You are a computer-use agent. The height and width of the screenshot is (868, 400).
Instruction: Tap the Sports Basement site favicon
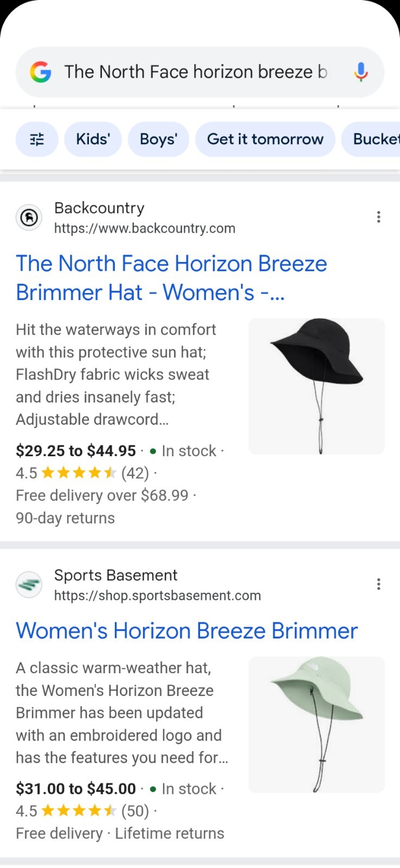pos(29,585)
